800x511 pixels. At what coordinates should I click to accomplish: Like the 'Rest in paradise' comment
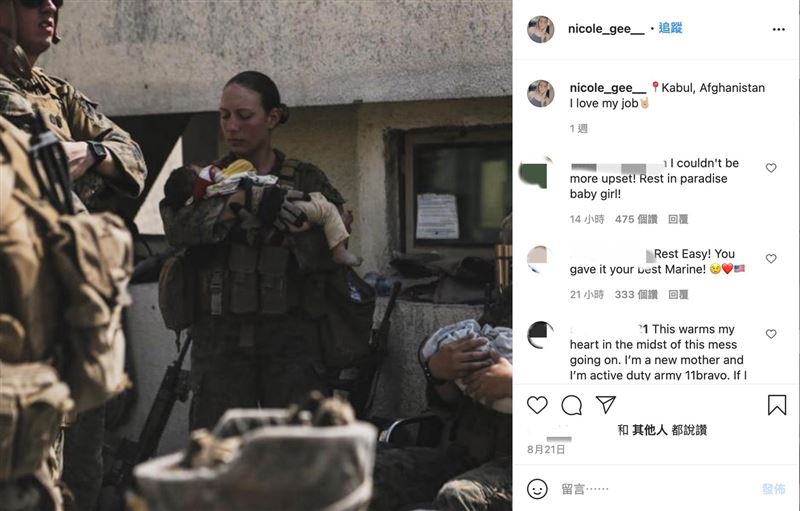tap(770, 168)
